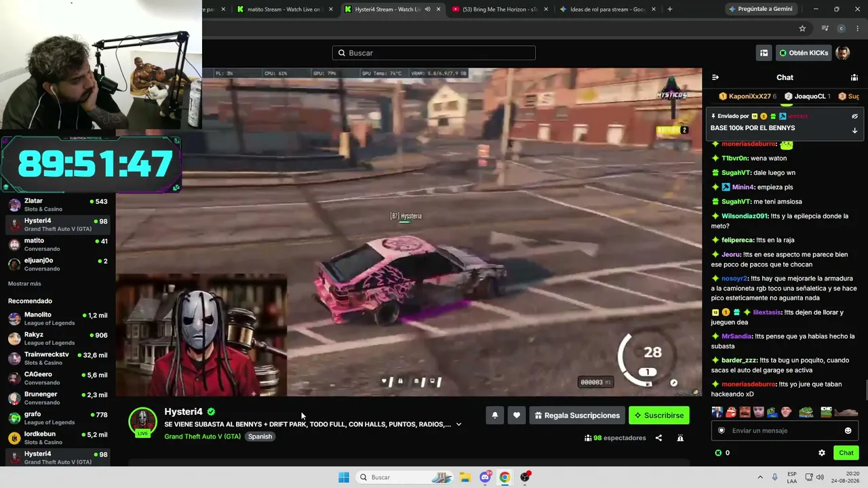Viewport: 868px width, 488px height.
Task: Open Hysteri4's channel avatar with LIVE badge
Action: tap(142, 422)
